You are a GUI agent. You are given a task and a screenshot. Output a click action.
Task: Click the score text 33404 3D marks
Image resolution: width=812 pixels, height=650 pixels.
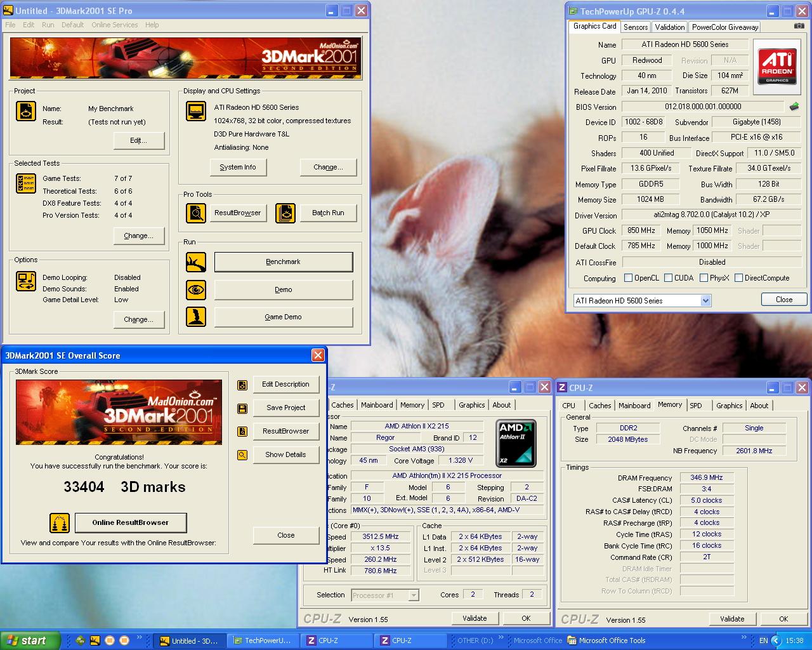pos(124,487)
